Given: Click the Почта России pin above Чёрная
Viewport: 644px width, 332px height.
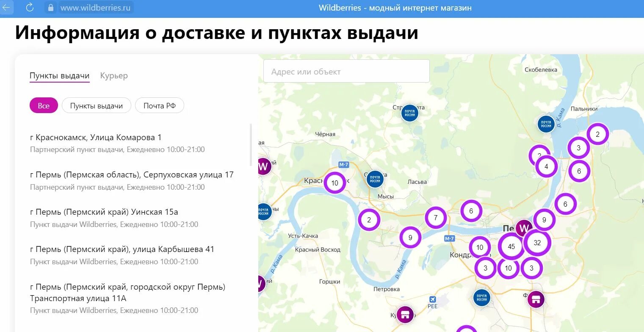Looking at the screenshot, I should [x=409, y=113].
